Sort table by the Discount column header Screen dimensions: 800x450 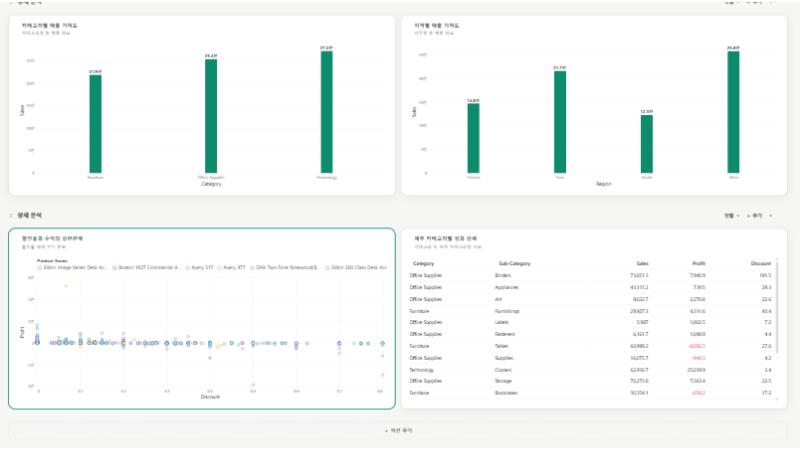click(761, 263)
